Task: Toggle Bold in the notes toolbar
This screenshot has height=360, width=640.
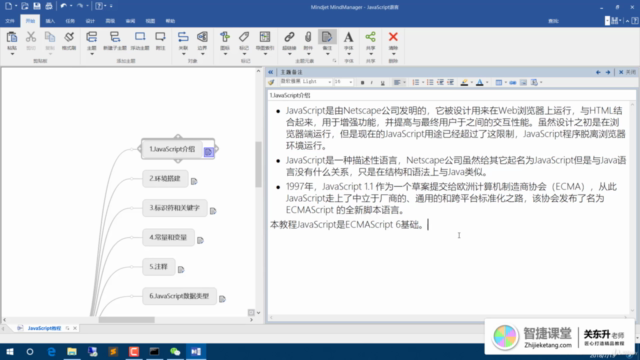Action: point(362,82)
